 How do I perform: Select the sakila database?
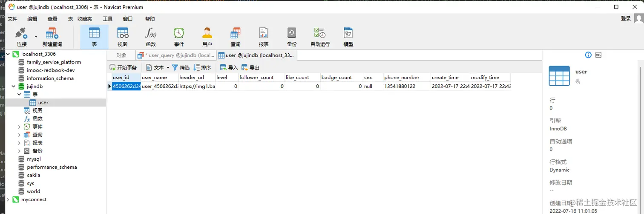(x=34, y=175)
